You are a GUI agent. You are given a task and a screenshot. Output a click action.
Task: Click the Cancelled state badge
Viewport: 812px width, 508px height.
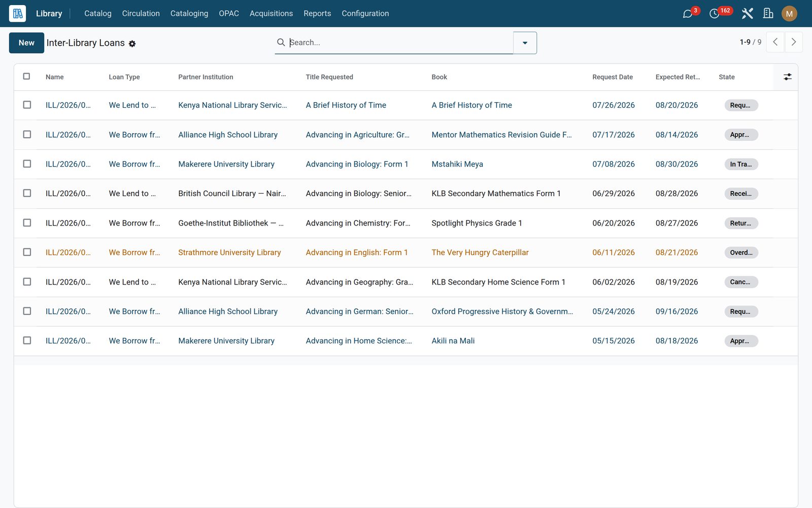click(741, 282)
